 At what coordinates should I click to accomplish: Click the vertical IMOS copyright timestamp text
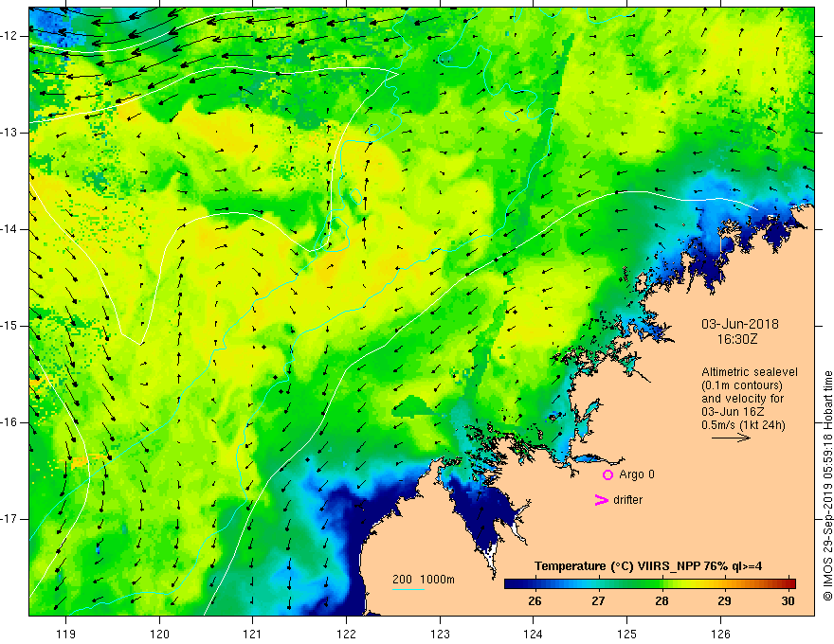827,486
